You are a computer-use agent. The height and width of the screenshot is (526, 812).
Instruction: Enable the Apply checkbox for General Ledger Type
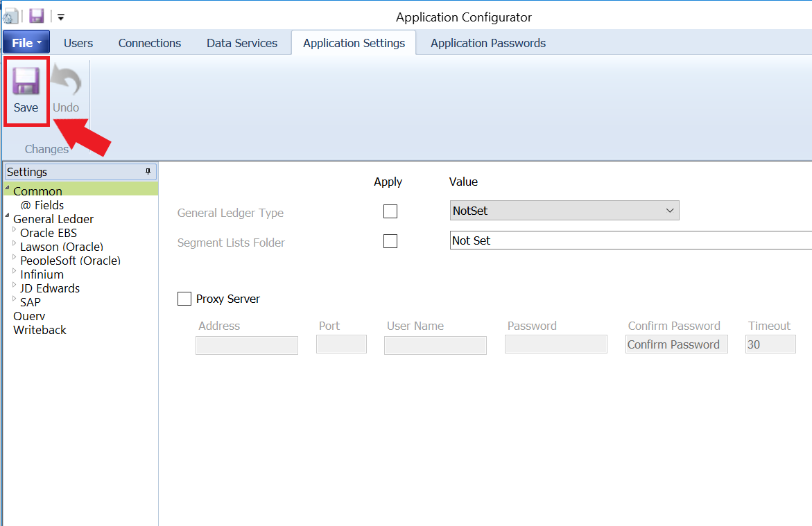pyautogui.click(x=390, y=211)
